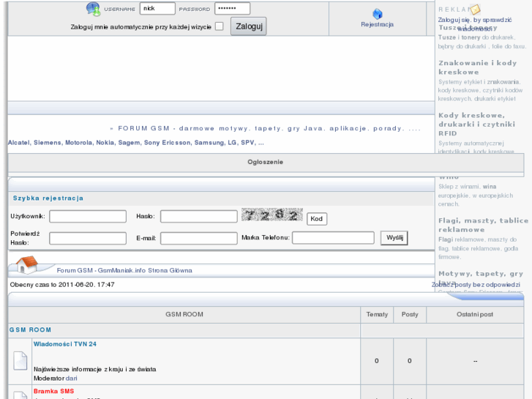Click the house icon for forum home
This screenshot has height=399, width=532.
(x=26, y=264)
